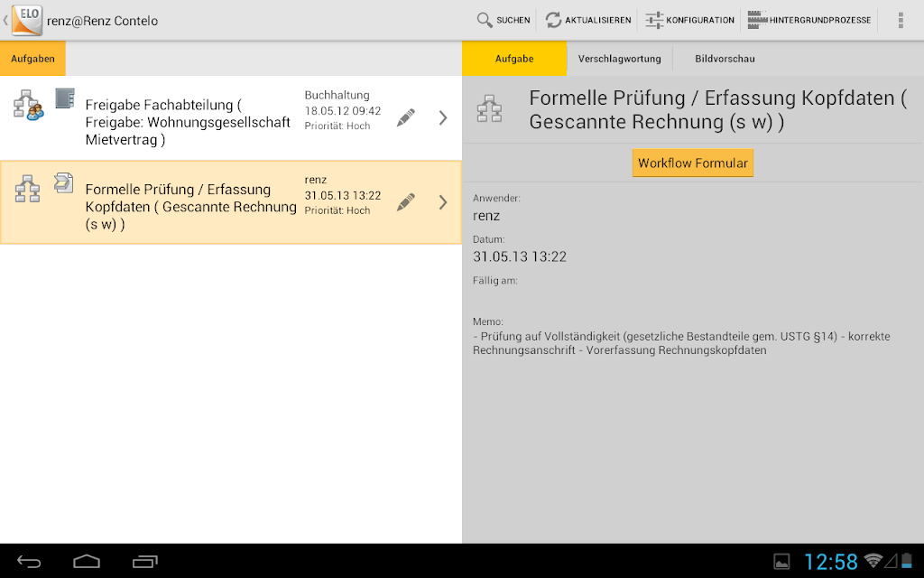The image size is (924, 578).
Task: Click Anwender value renz in details
Action: pos(486,216)
